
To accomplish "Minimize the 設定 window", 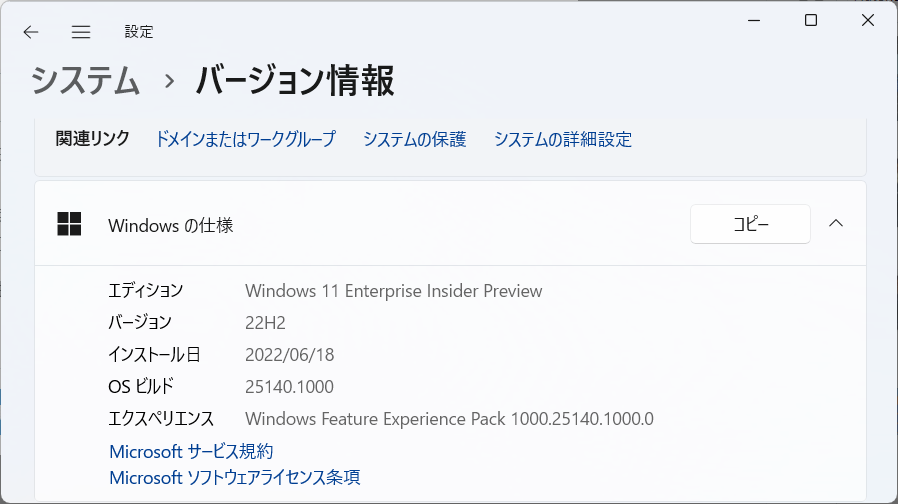I will point(754,21).
